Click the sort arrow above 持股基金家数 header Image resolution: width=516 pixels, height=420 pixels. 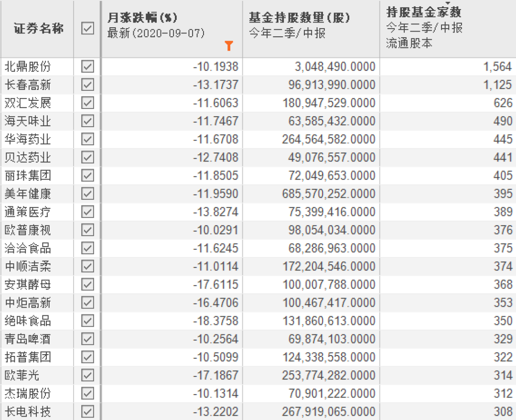[x=448, y=3]
